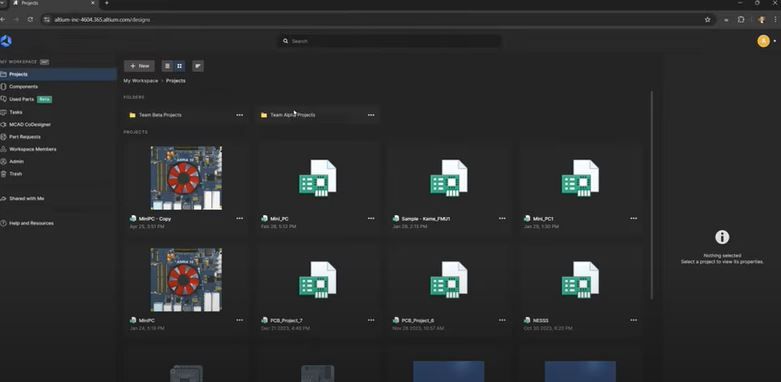Image resolution: width=781 pixels, height=382 pixels.
Task: Focus the Search field
Action: 390,41
